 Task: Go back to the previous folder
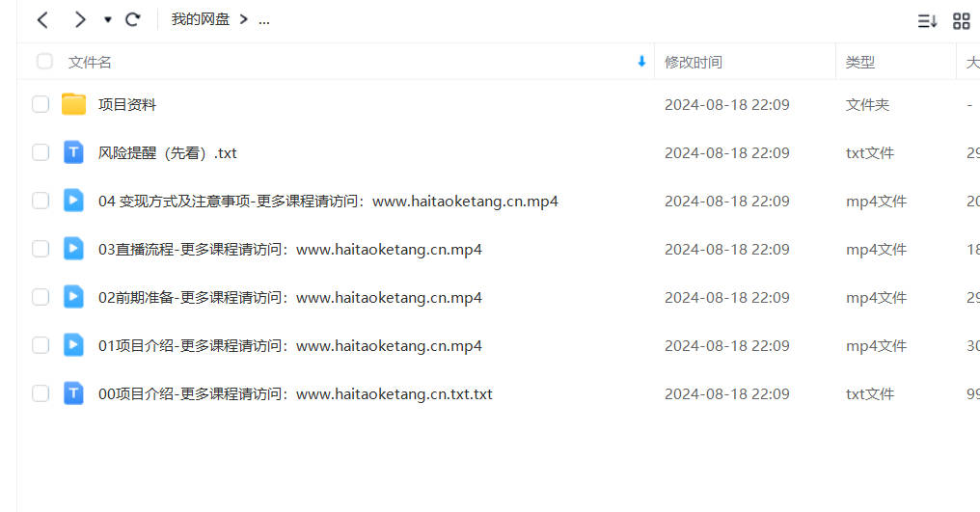click(42, 20)
